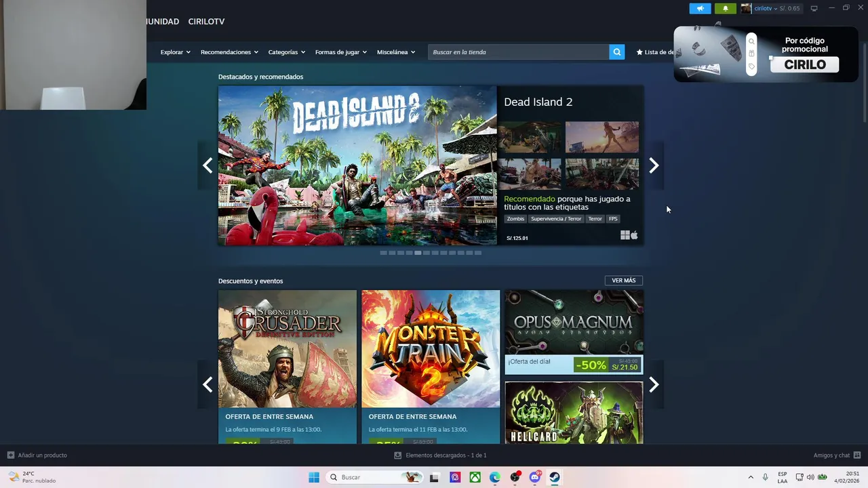Open the CIRILOTV top menu item
The width and height of the screenshot is (868, 488).
click(x=206, y=22)
